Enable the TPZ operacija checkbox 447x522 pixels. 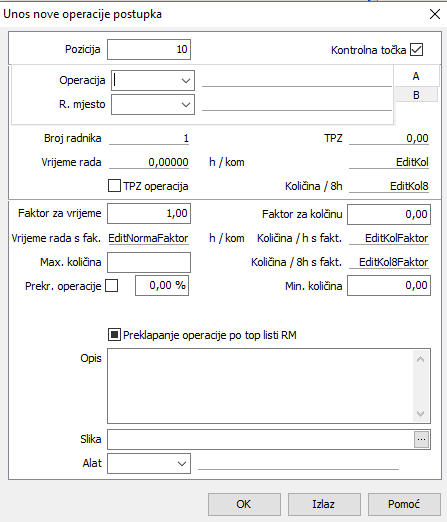(x=114, y=186)
